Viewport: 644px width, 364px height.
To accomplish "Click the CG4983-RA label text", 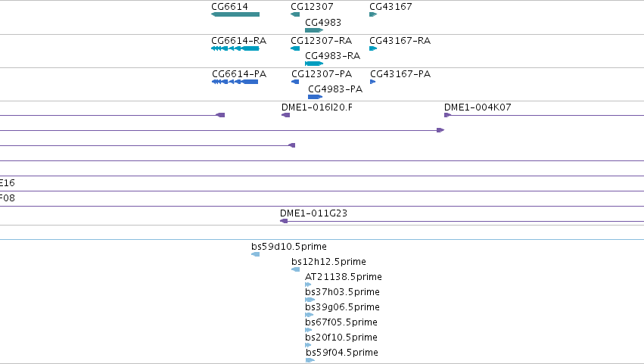I will 333,56.
